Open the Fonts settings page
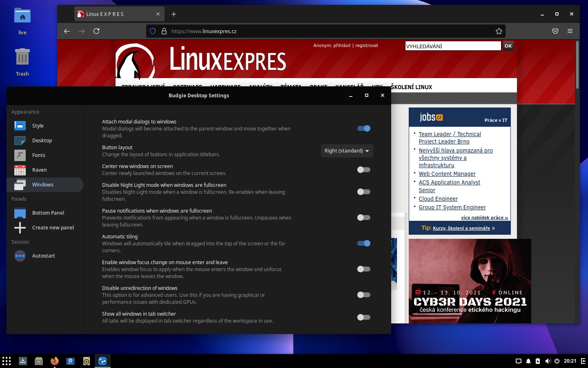This screenshot has width=588, height=368. tap(38, 155)
